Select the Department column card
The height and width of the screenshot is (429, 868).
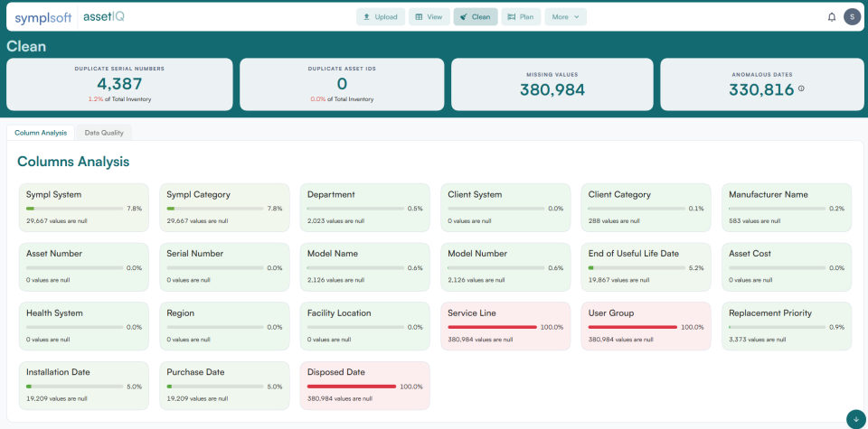click(x=364, y=208)
